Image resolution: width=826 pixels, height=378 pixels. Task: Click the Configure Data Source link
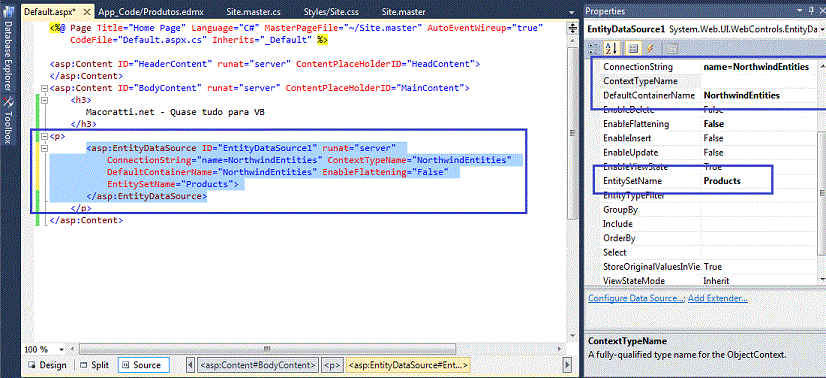(x=636, y=298)
